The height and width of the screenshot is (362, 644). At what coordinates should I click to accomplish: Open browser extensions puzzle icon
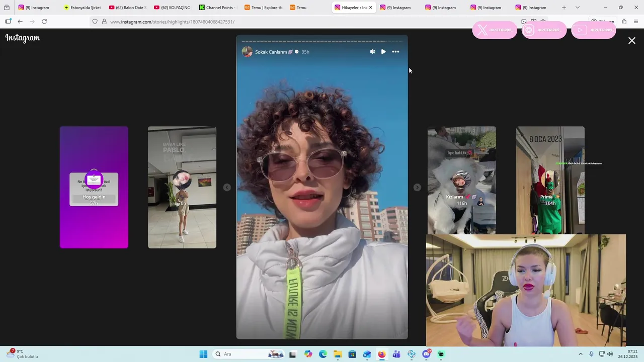click(x=624, y=22)
